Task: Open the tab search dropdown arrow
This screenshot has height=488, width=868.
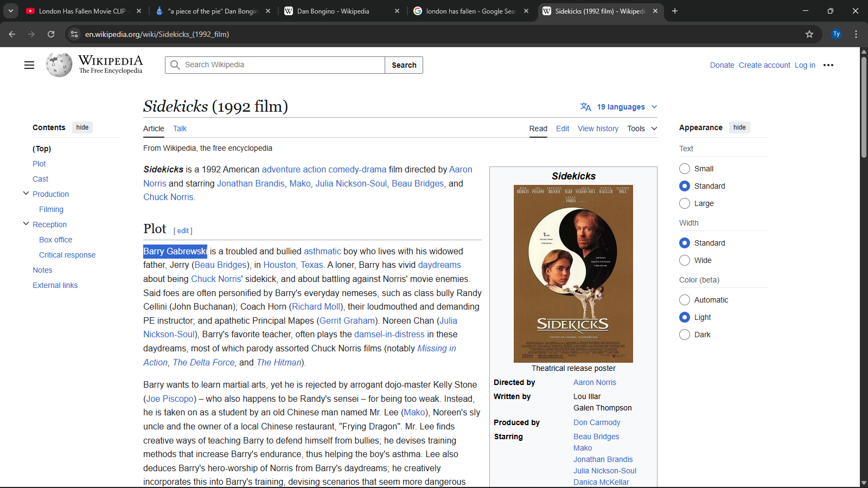Action: [11, 11]
